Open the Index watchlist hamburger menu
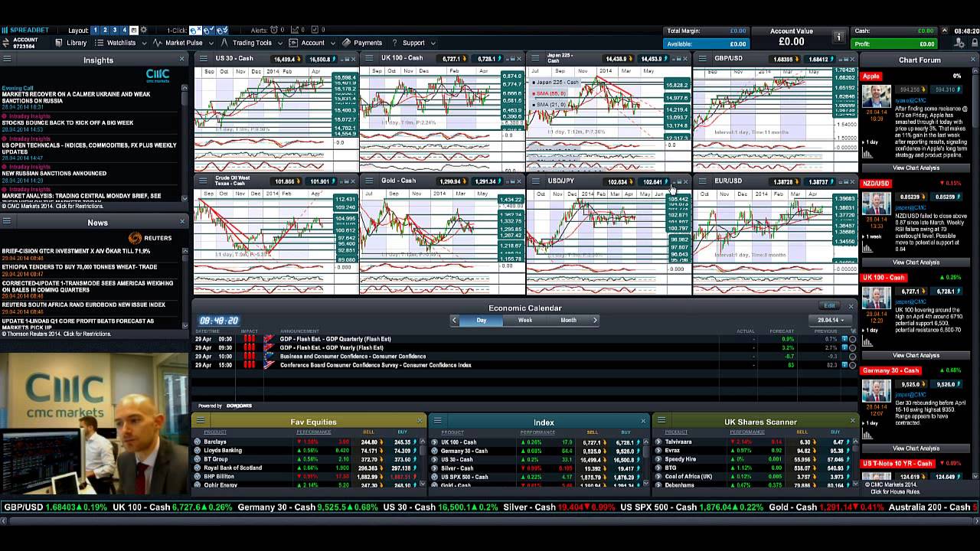This screenshot has width=980, height=551. [x=436, y=419]
